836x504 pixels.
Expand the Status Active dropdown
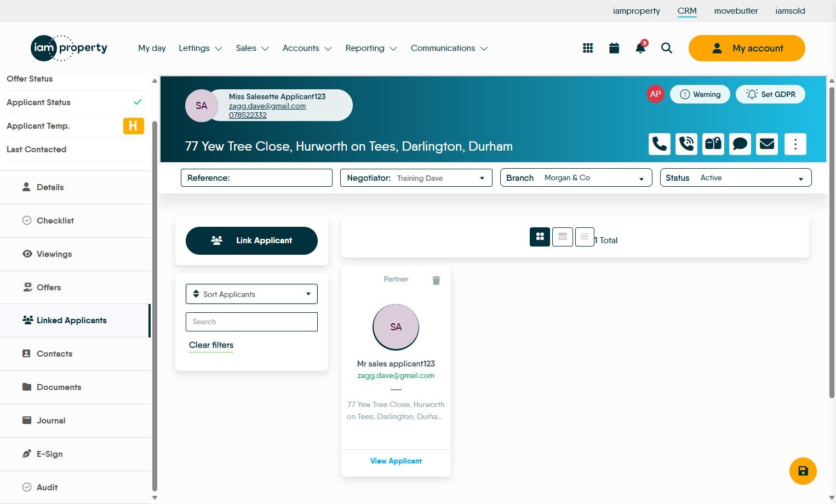point(736,178)
